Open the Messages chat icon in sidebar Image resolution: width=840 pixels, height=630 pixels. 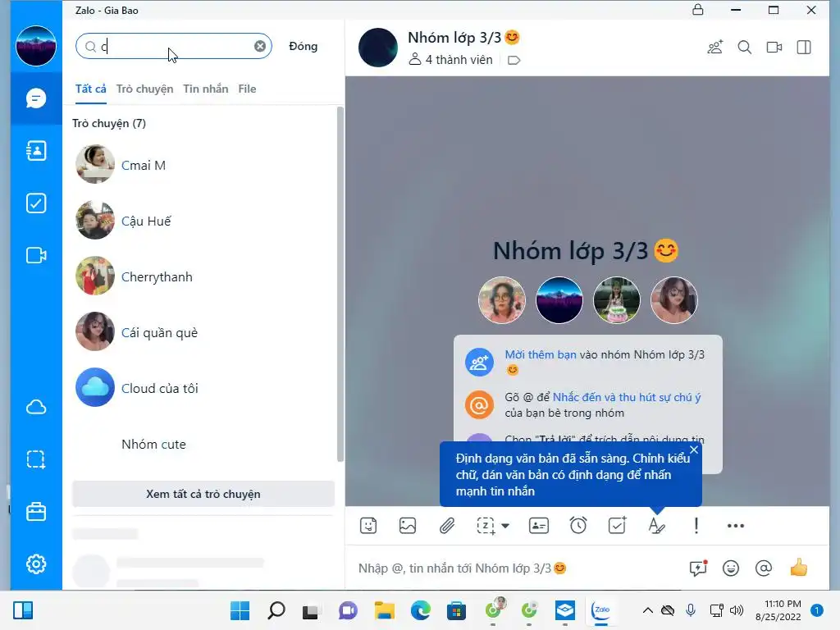36,98
